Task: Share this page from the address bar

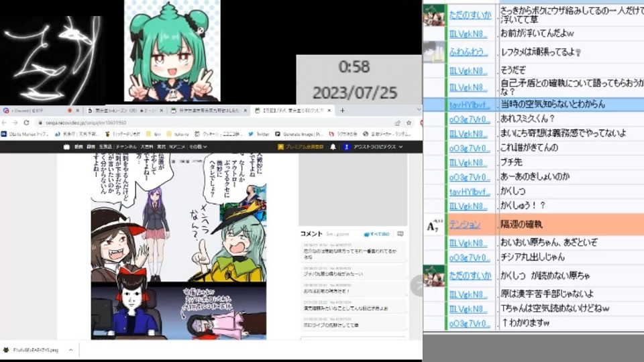Action: [397, 123]
